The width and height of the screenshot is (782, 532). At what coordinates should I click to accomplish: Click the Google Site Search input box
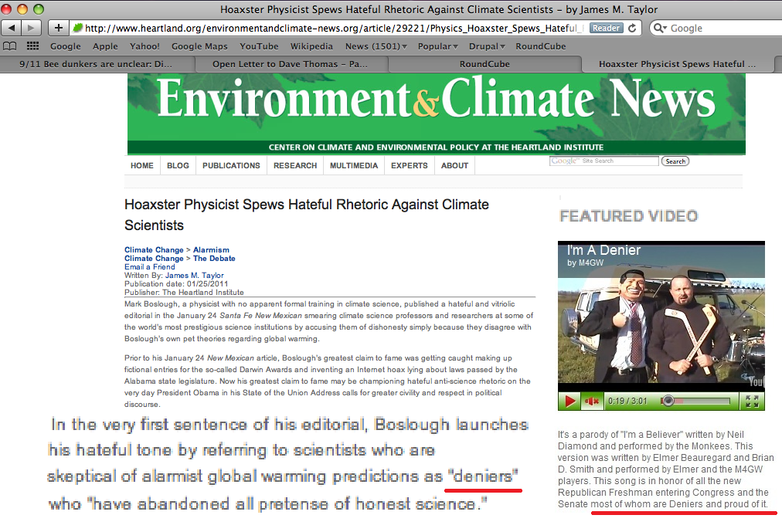tap(604, 161)
